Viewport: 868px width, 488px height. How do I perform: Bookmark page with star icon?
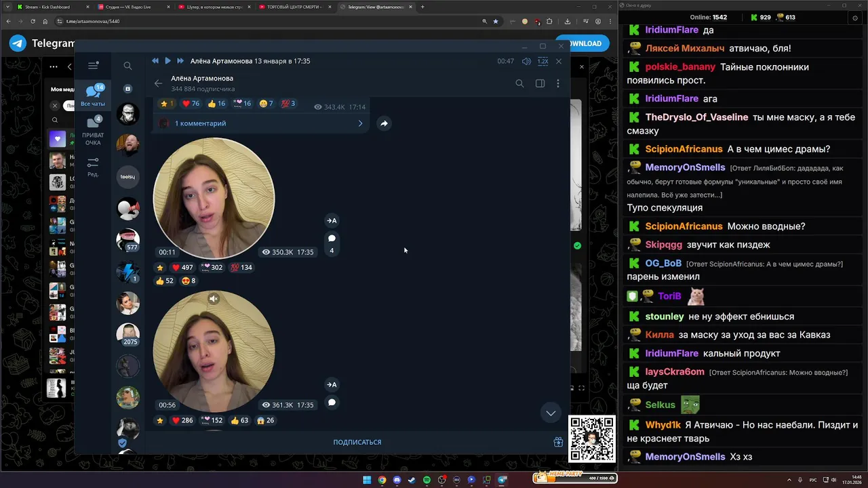coord(495,21)
